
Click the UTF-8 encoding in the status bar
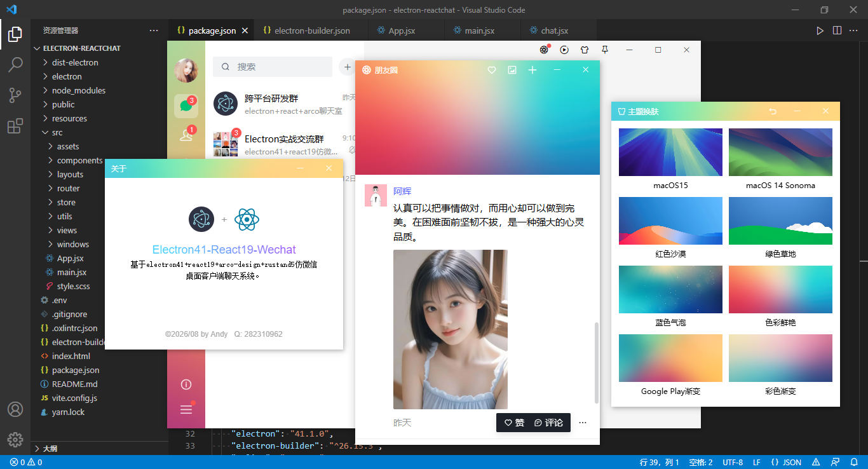[733, 462]
